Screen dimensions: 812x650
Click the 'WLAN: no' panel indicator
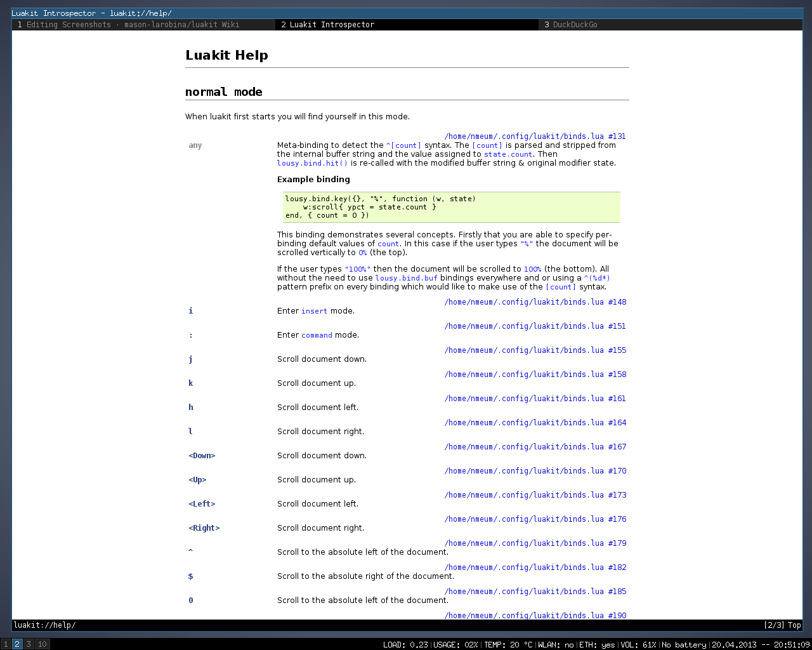click(556, 644)
